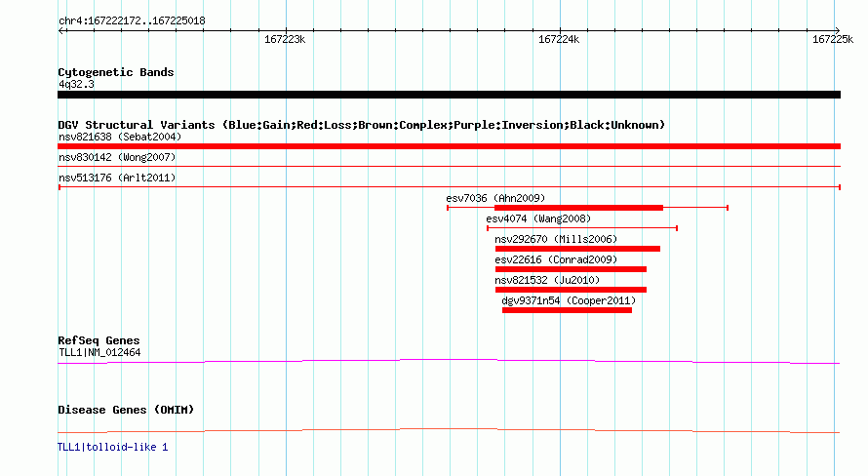Click the 167223k ruler position label
The width and height of the screenshot is (868, 476).
coord(285,39)
